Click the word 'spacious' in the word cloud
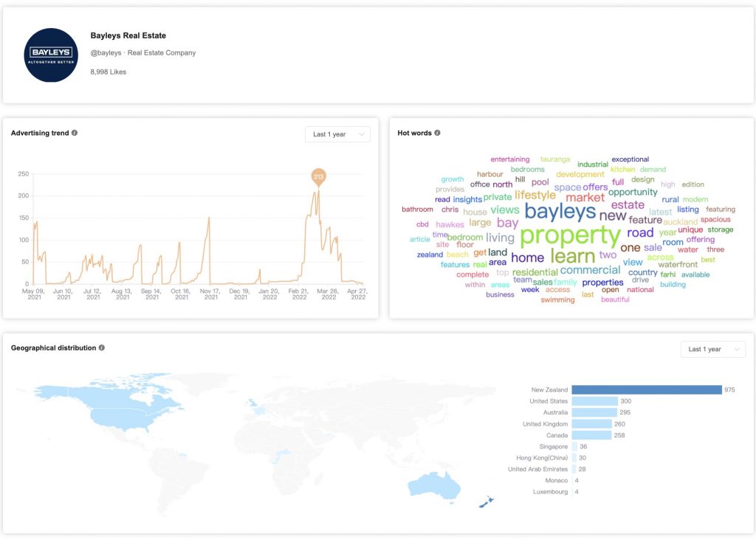Screen dimensions: 756x540 (x=715, y=220)
